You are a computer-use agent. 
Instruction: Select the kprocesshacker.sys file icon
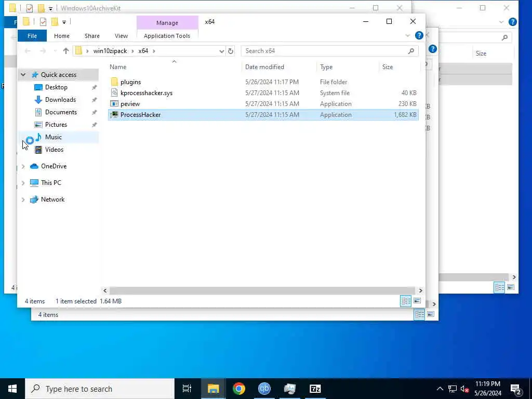click(114, 92)
